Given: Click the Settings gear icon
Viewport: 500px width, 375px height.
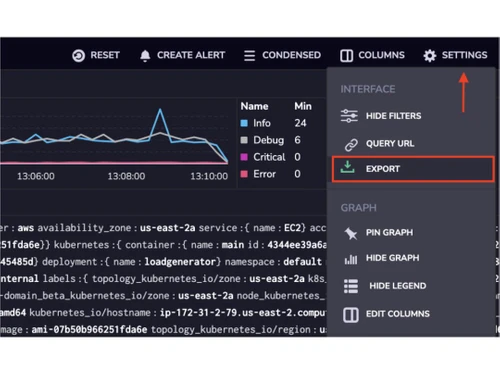Looking at the screenshot, I should tap(430, 55).
